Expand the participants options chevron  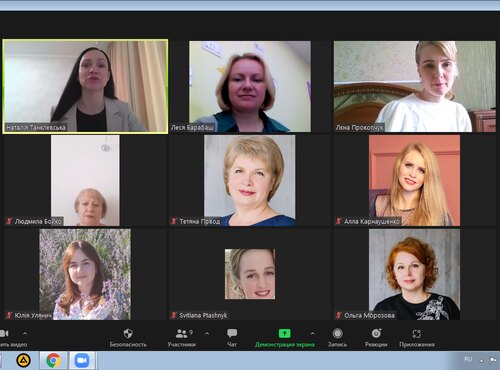coord(207,333)
